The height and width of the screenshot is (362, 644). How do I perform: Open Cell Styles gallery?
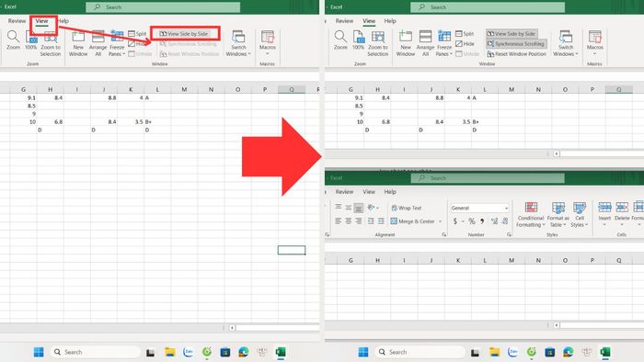[x=579, y=214]
